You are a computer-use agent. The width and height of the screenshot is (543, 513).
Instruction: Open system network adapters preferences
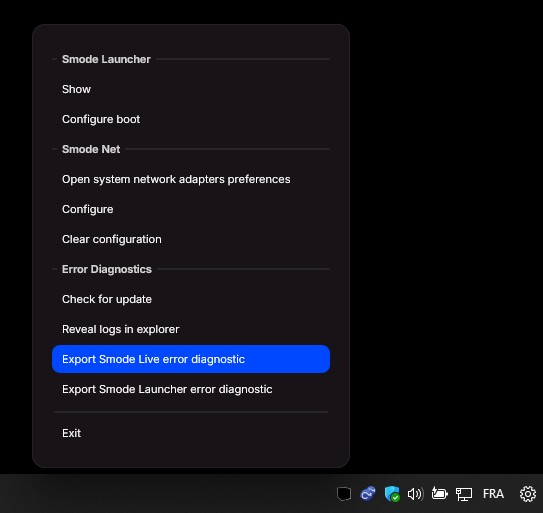coord(191,179)
